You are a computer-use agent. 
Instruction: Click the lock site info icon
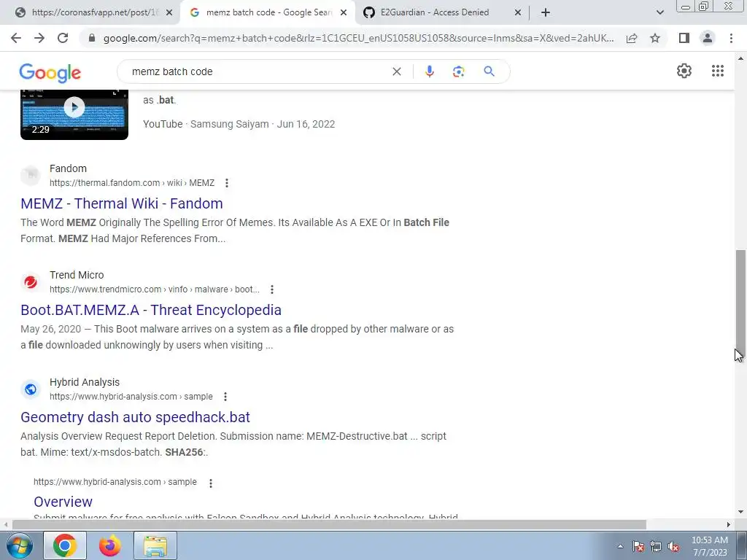[x=92, y=38]
